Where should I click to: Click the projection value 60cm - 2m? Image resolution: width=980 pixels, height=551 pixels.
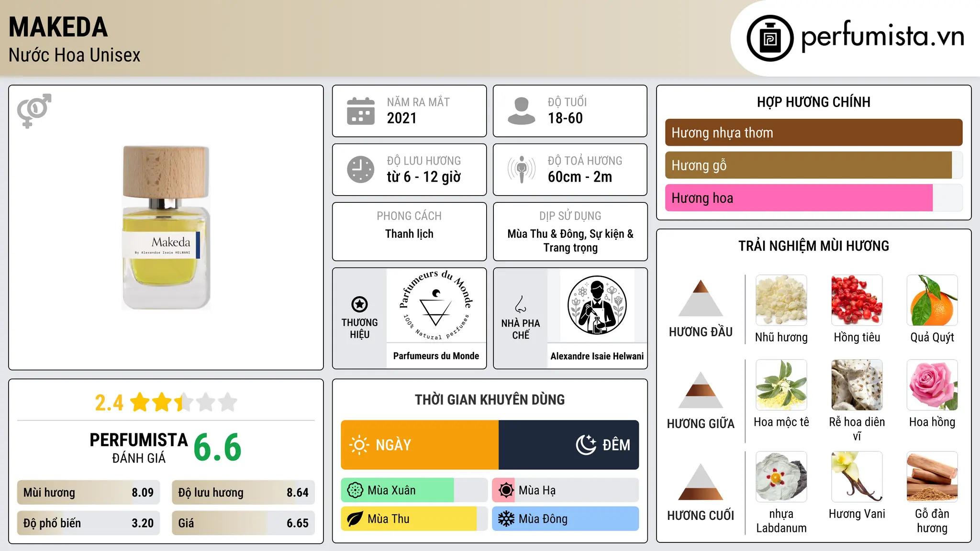pyautogui.click(x=580, y=177)
